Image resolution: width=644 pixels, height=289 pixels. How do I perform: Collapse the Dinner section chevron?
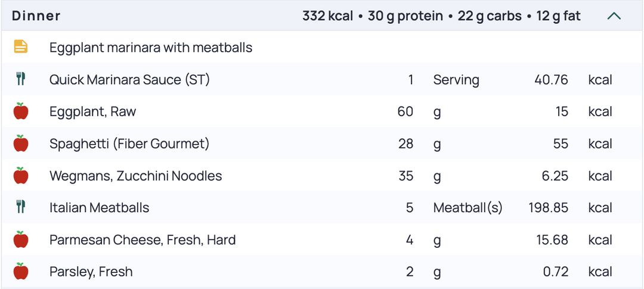tap(614, 17)
